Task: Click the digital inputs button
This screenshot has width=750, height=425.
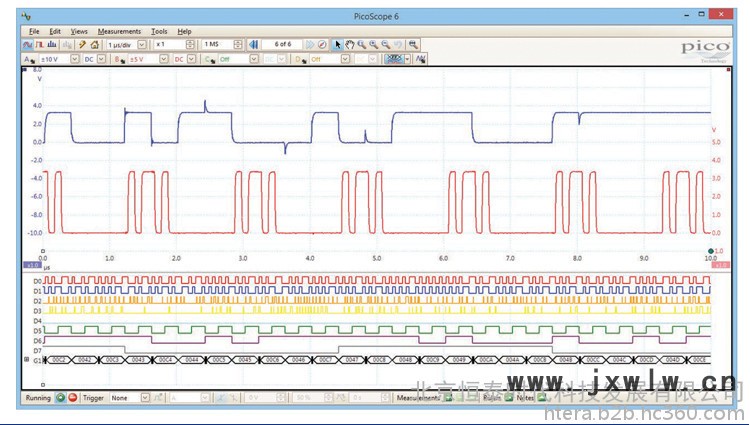Action: (394, 59)
